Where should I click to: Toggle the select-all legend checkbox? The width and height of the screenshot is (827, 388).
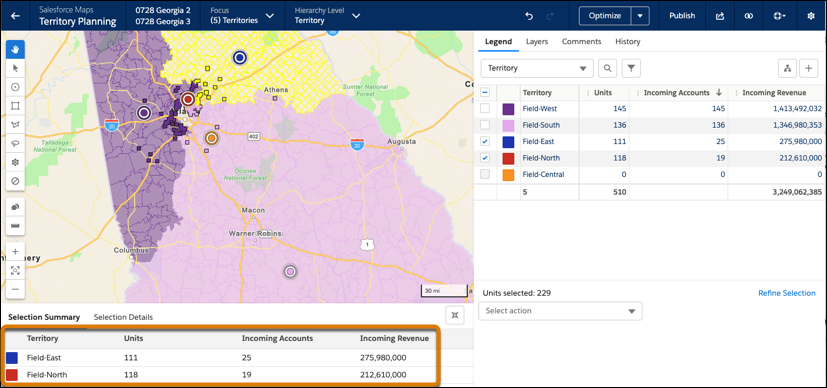pyautogui.click(x=485, y=93)
